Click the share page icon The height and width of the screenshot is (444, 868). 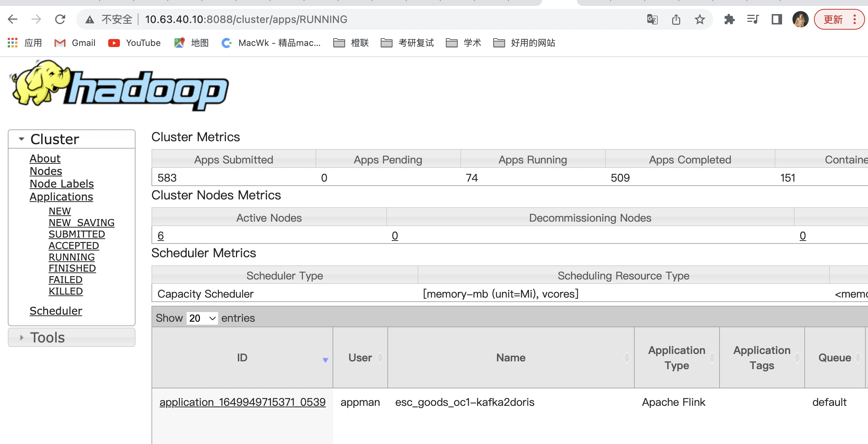tap(676, 19)
